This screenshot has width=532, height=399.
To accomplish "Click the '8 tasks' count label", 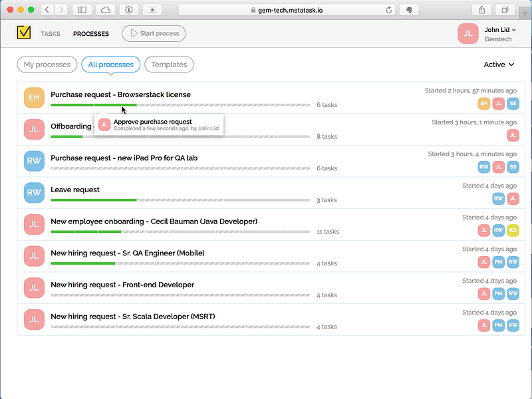I will (x=327, y=136).
